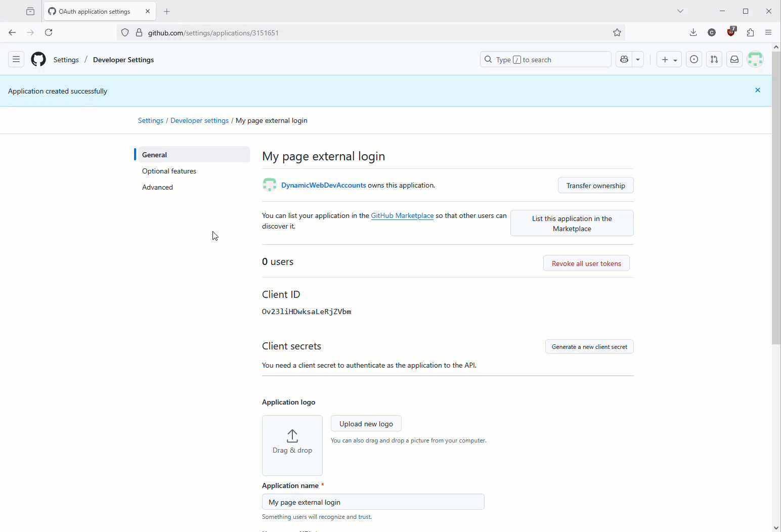Select Optional features in the sidebar

click(169, 171)
